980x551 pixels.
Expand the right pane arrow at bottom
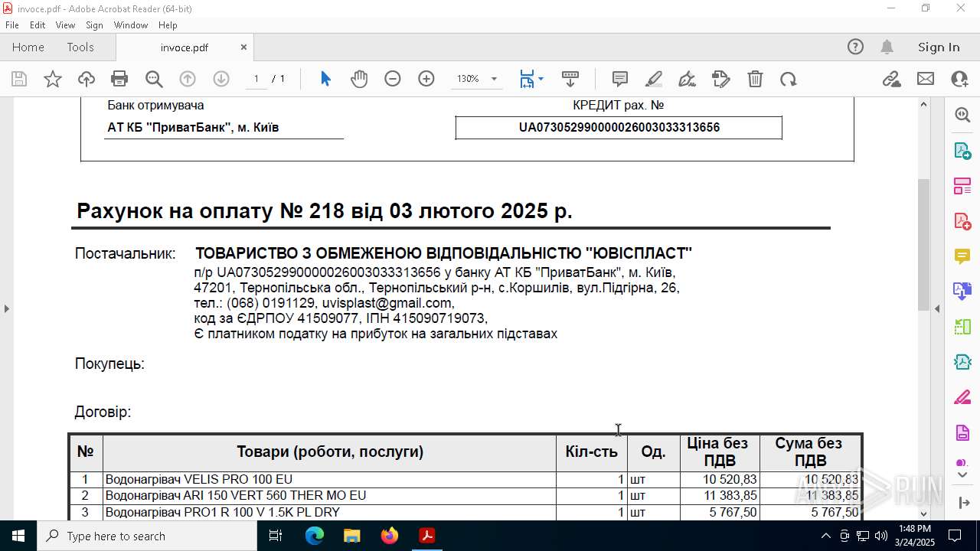coord(962,503)
